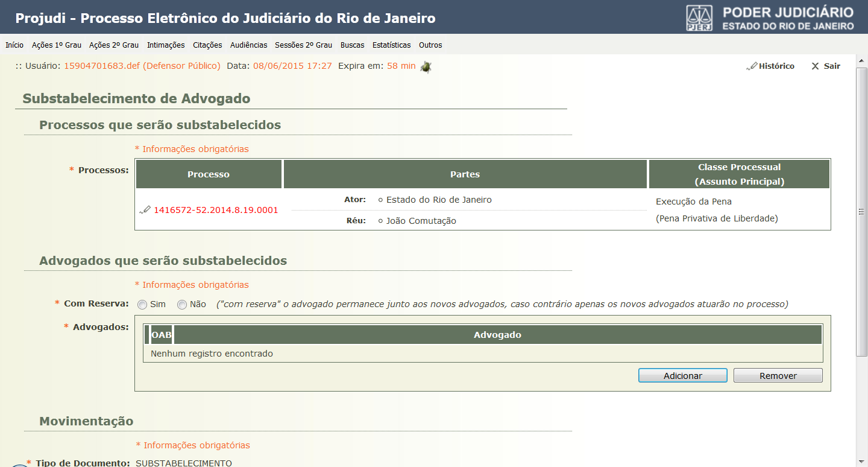The width and height of the screenshot is (868, 467).
Task: Click the Advogado column header
Action: click(497, 335)
